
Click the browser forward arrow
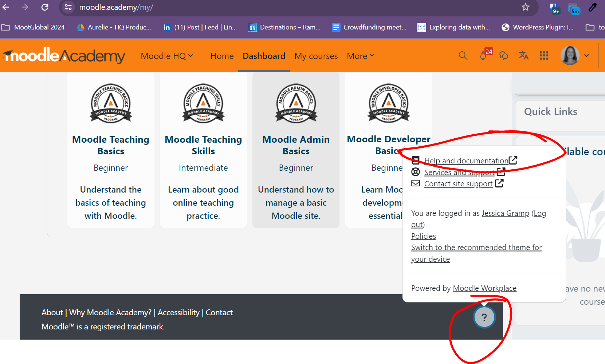25,7
